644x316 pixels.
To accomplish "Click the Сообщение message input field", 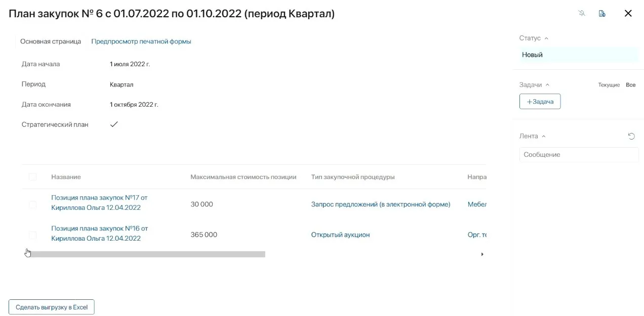I will tap(578, 155).
